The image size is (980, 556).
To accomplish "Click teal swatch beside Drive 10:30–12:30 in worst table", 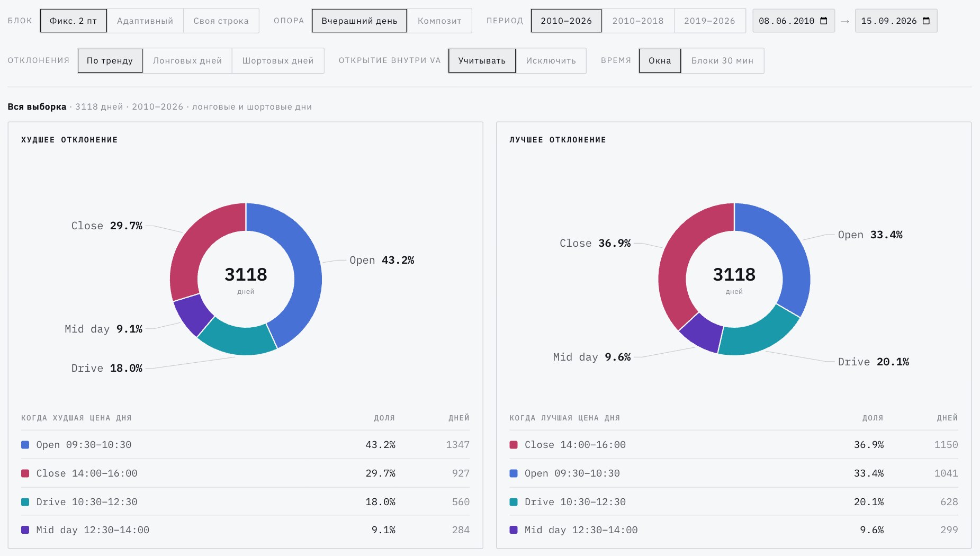I will coord(25,502).
